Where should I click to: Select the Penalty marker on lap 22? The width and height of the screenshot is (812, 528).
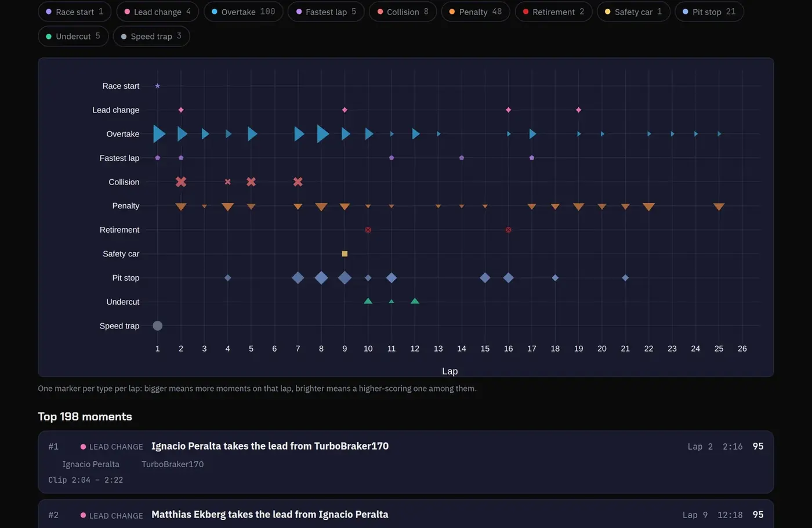point(648,207)
